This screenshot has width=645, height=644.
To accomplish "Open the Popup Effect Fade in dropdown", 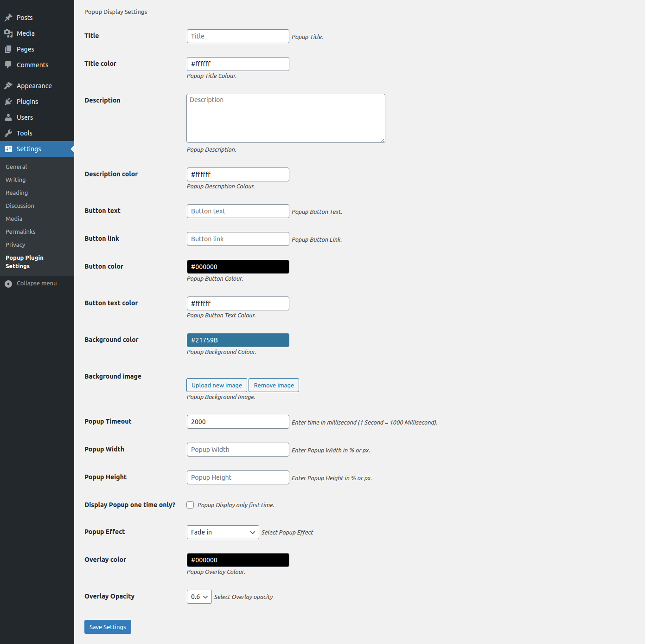I will 223,532.
